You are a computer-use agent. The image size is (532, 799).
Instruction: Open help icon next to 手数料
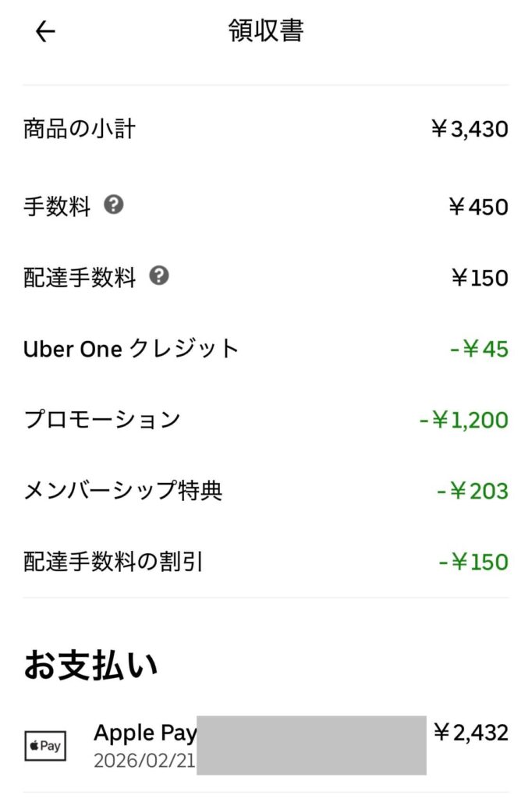pyautogui.click(x=114, y=205)
